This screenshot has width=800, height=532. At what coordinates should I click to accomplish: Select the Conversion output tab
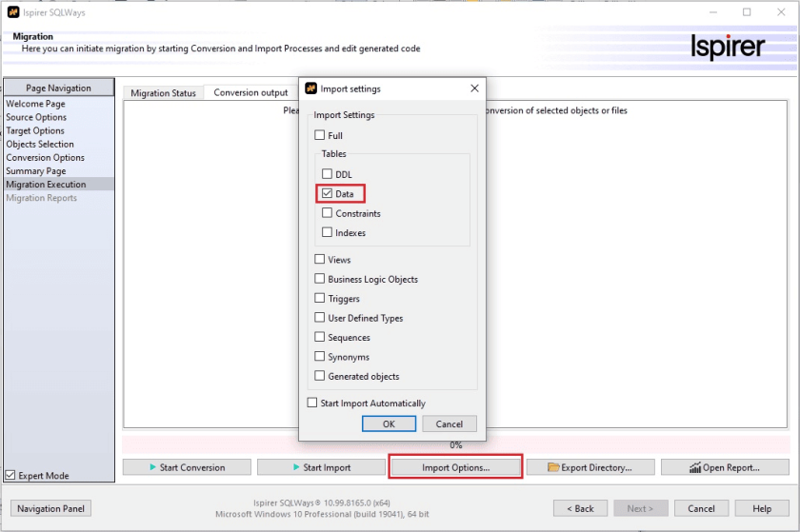point(250,92)
